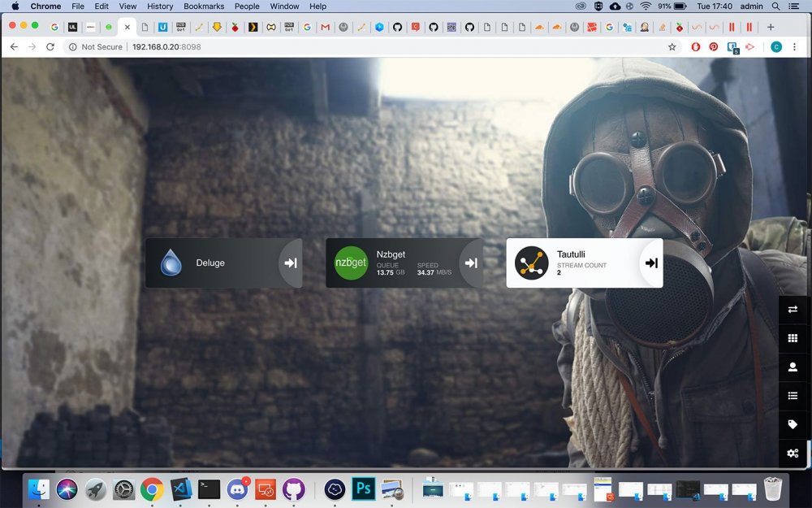Image resolution: width=812 pixels, height=508 pixels.
Task: Open the Apple menu
Action: point(15,7)
